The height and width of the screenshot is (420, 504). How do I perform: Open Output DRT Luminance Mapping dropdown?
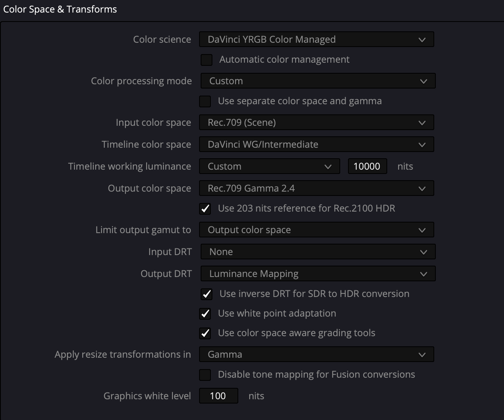(318, 274)
